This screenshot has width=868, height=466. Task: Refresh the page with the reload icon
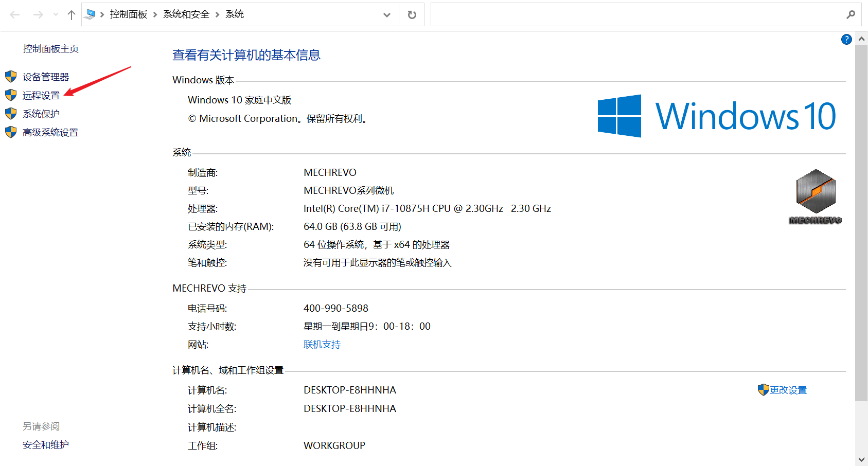(x=412, y=15)
